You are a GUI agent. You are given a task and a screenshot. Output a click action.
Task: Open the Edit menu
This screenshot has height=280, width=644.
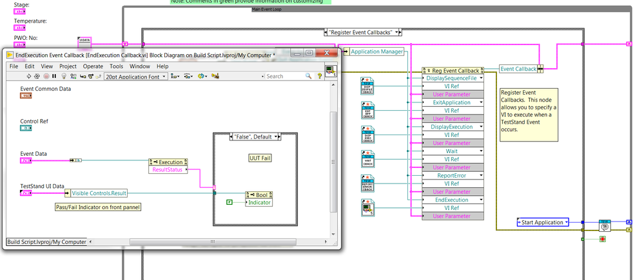pyautogui.click(x=30, y=66)
